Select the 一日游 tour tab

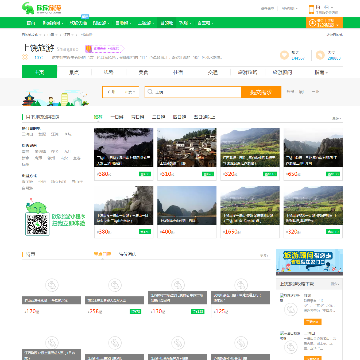pos(117,117)
